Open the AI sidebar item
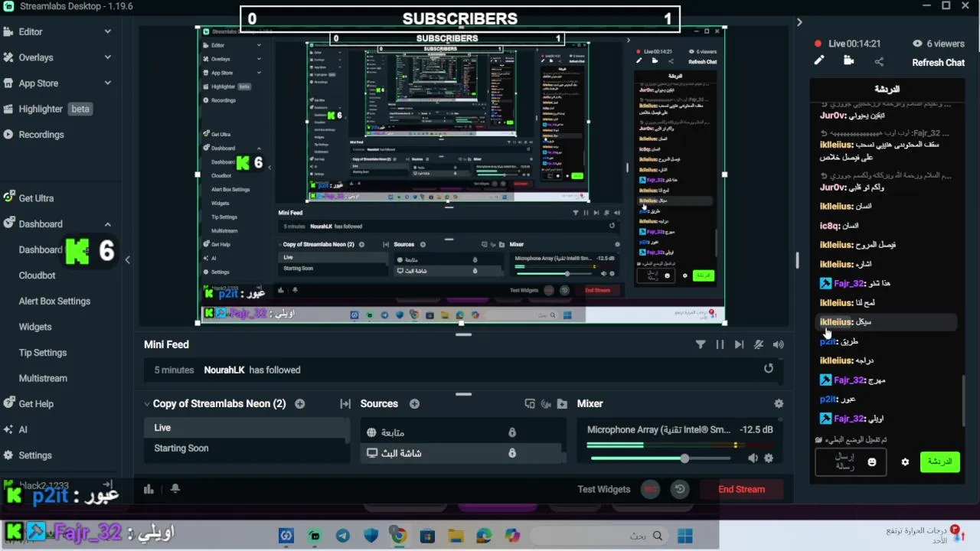 (x=23, y=429)
